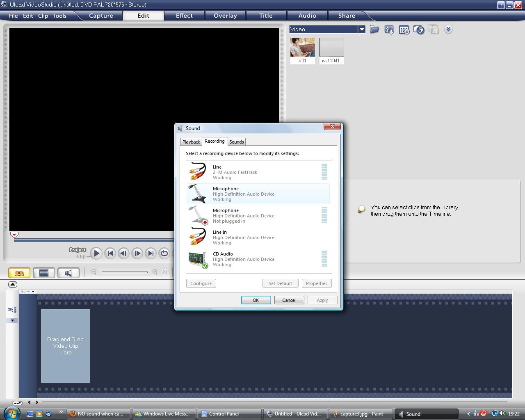
Task: Click the timeline zoom slider bar
Action: click(x=125, y=272)
